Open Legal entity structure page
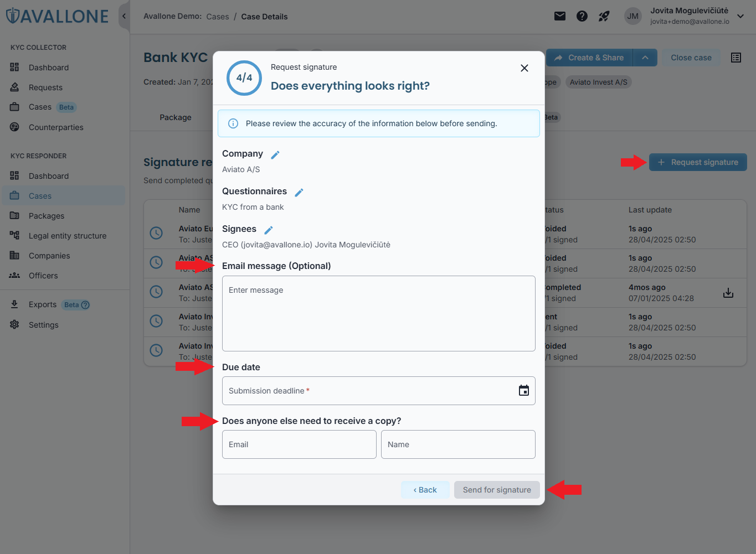 coord(68,236)
